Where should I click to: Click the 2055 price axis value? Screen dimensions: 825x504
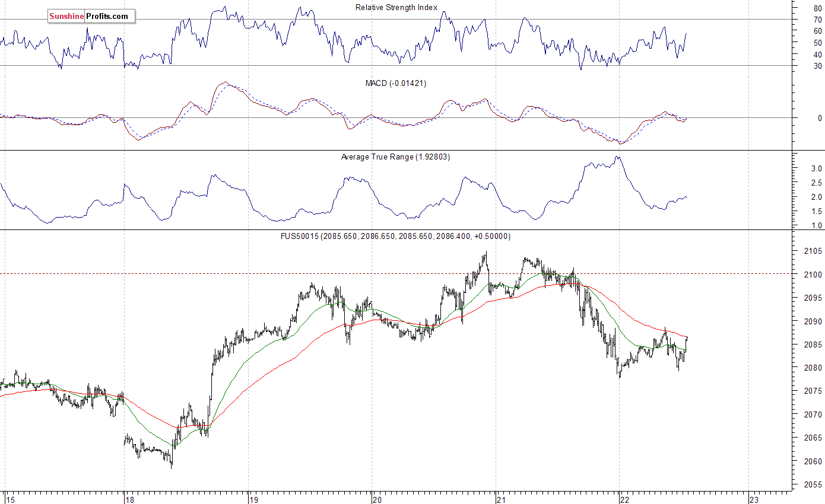(813, 485)
